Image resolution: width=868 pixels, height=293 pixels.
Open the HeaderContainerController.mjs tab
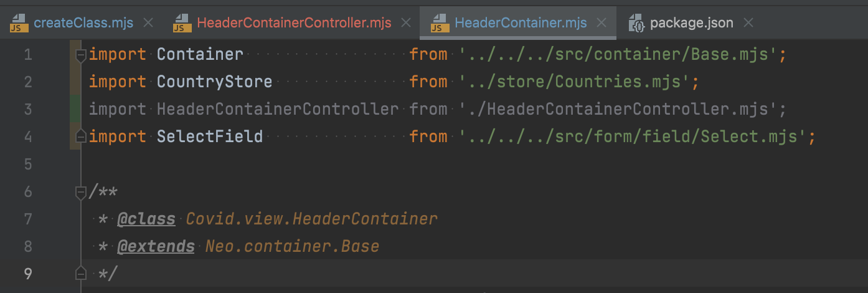click(x=294, y=23)
